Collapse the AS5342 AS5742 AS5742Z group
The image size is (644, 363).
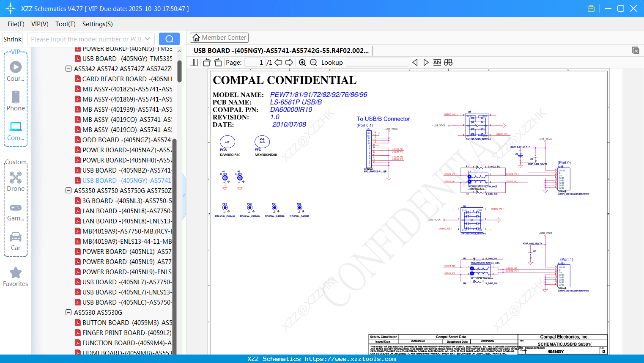pos(69,69)
